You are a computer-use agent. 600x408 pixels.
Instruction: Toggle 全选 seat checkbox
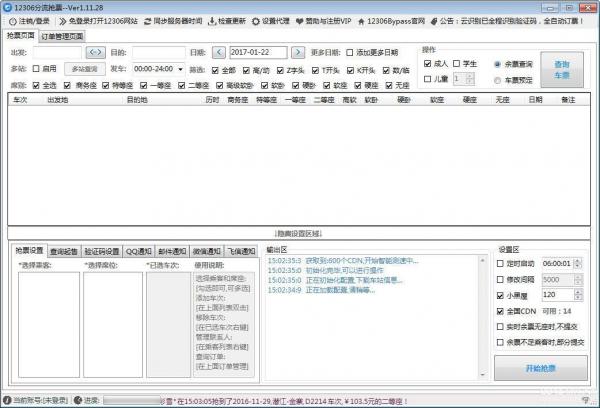click(36, 85)
